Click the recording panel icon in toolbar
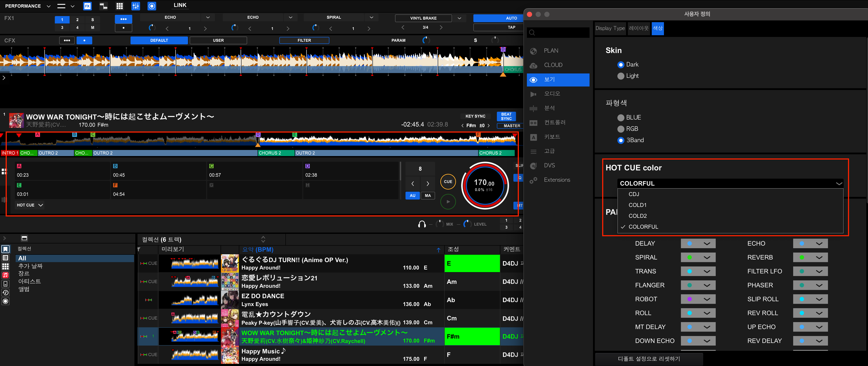This screenshot has width=868, height=366. (152, 6)
